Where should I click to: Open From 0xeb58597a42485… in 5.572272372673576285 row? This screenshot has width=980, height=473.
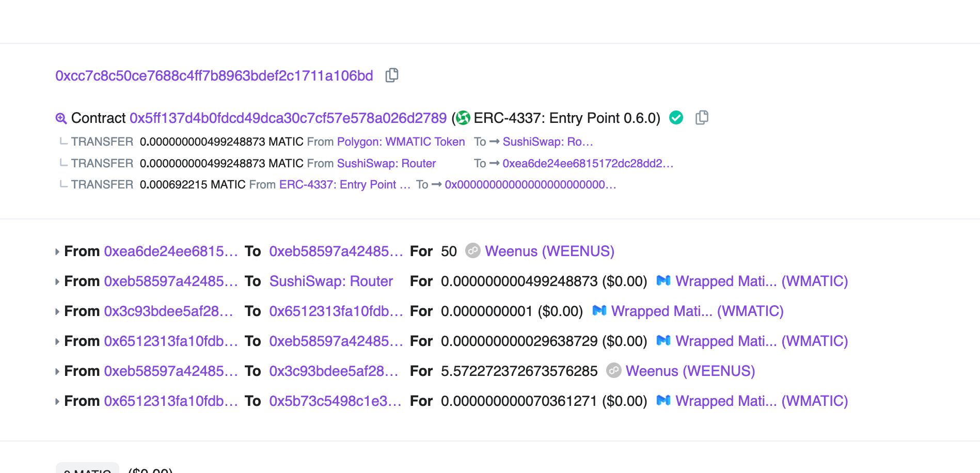[171, 371]
